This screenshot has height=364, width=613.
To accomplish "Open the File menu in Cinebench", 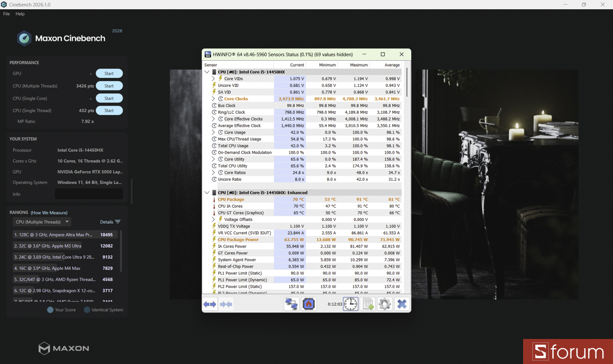I will pos(7,14).
